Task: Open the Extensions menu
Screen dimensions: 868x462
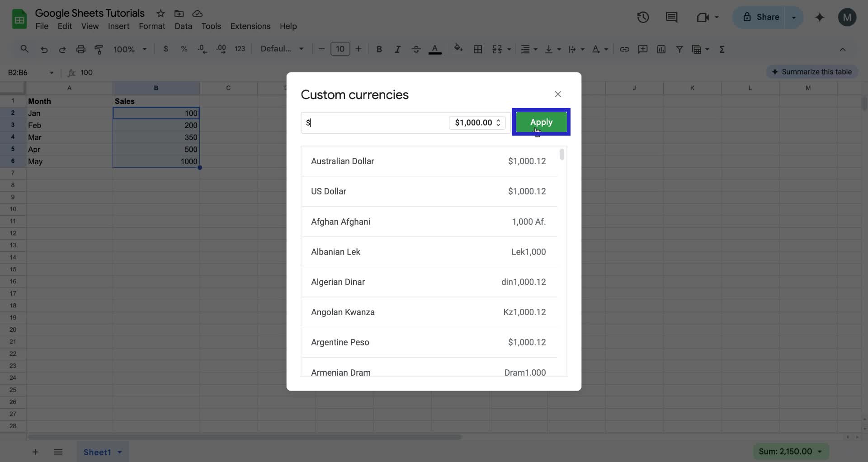Action: pos(250,26)
